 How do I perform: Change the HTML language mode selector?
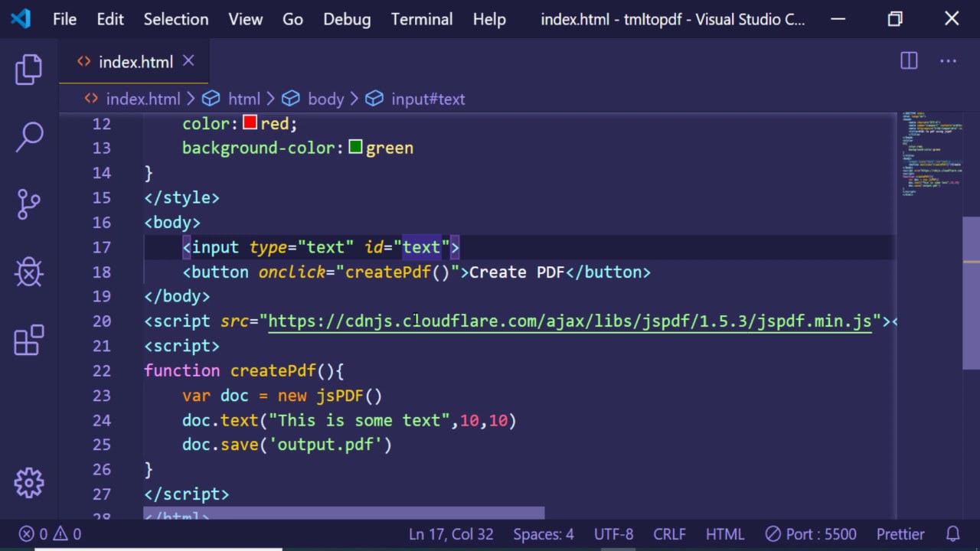(724, 534)
